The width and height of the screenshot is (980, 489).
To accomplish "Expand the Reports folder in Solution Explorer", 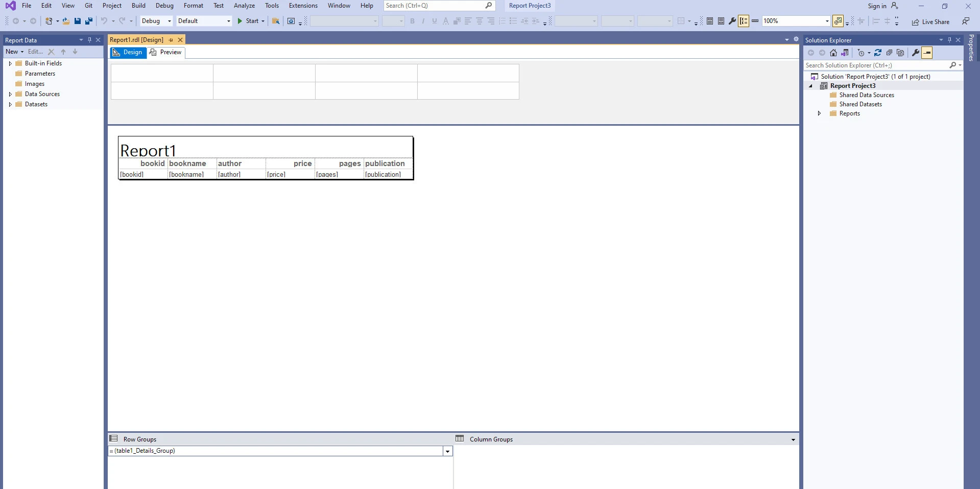I will pos(819,113).
